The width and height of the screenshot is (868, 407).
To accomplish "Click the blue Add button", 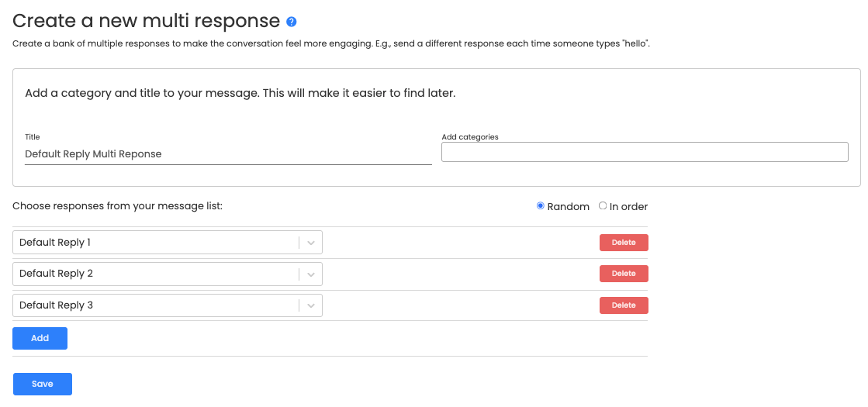I will pyautogui.click(x=40, y=339).
